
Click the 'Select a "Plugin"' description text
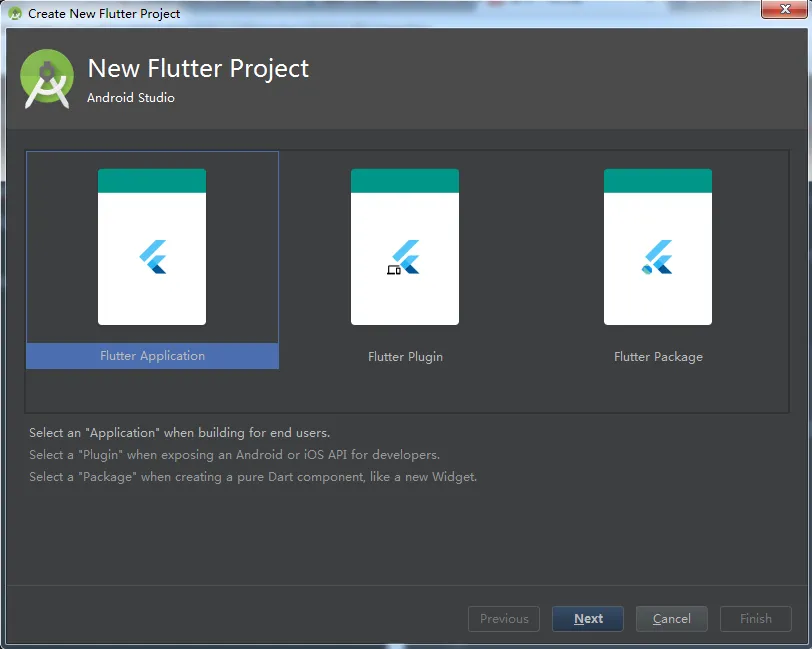click(x=234, y=455)
